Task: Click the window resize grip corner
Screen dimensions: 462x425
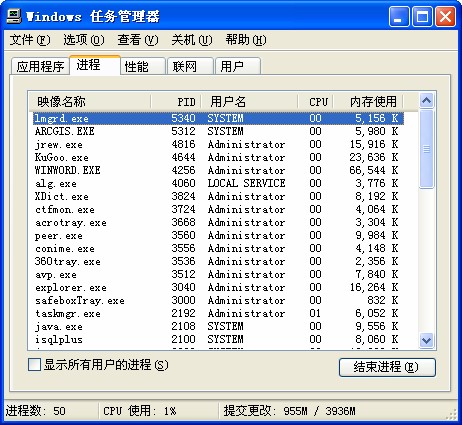Action: [x=452, y=414]
